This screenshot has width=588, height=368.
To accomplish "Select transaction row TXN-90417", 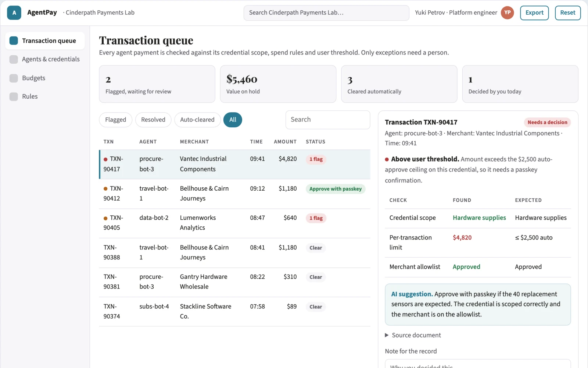I will (x=234, y=164).
